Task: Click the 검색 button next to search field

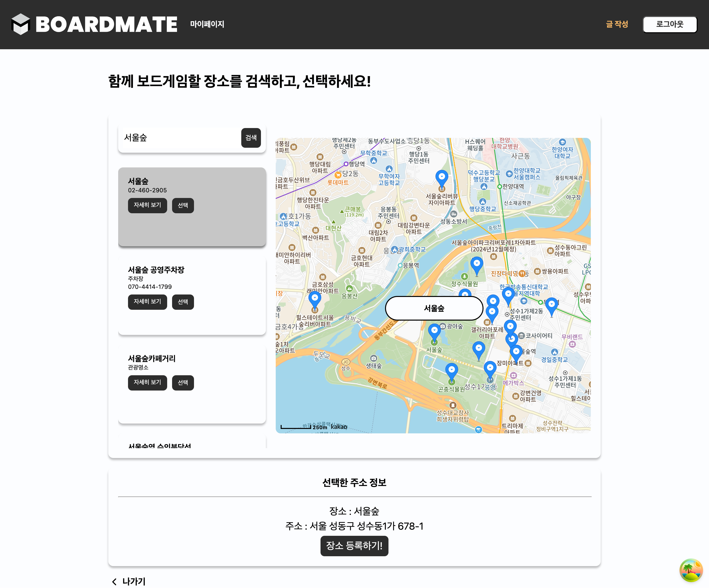Action: tap(251, 137)
